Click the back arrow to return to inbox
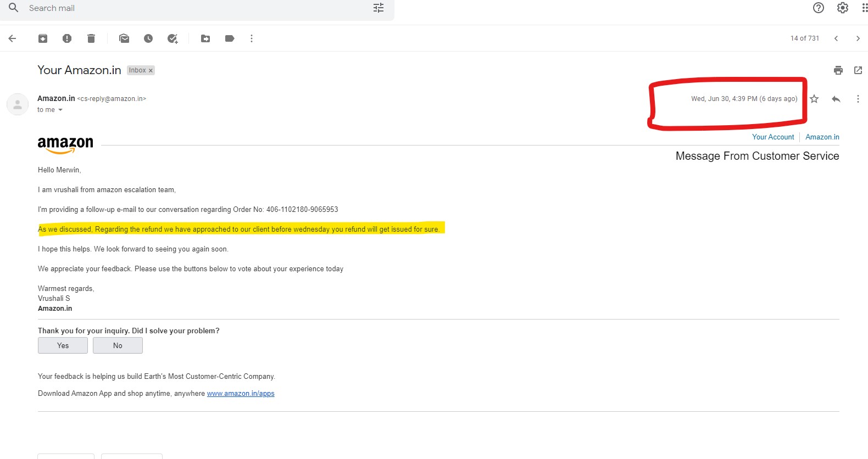 tap(12, 38)
